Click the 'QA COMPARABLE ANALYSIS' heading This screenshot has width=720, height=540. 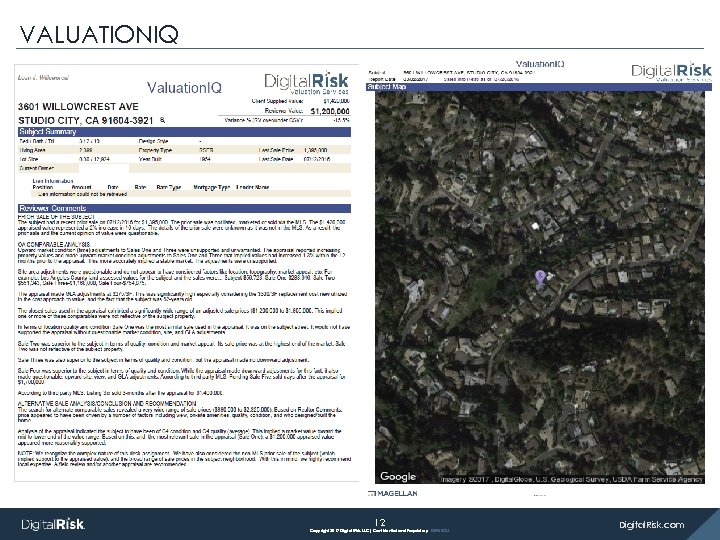54,244
